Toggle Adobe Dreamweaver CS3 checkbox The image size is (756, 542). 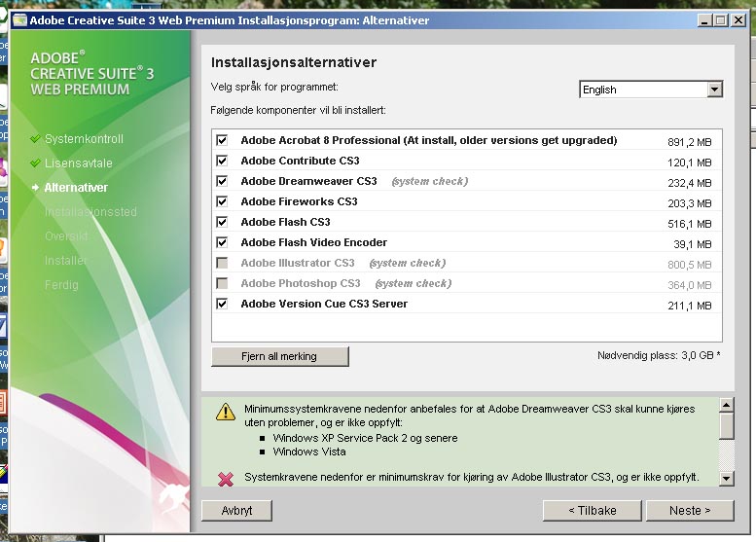(222, 181)
